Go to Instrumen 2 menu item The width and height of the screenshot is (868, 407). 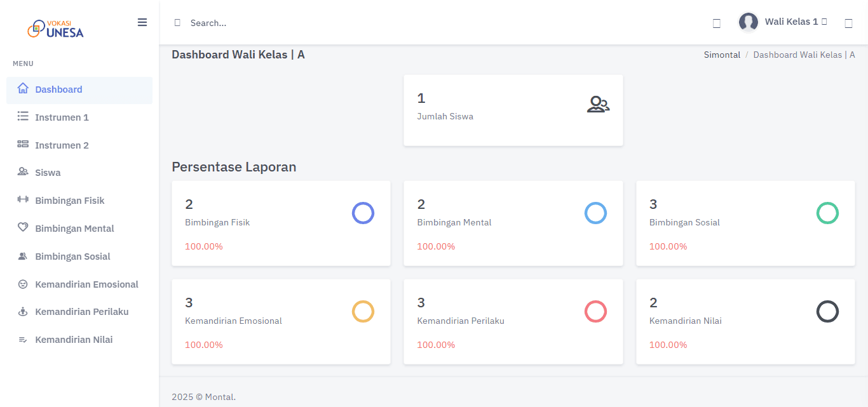click(79, 145)
